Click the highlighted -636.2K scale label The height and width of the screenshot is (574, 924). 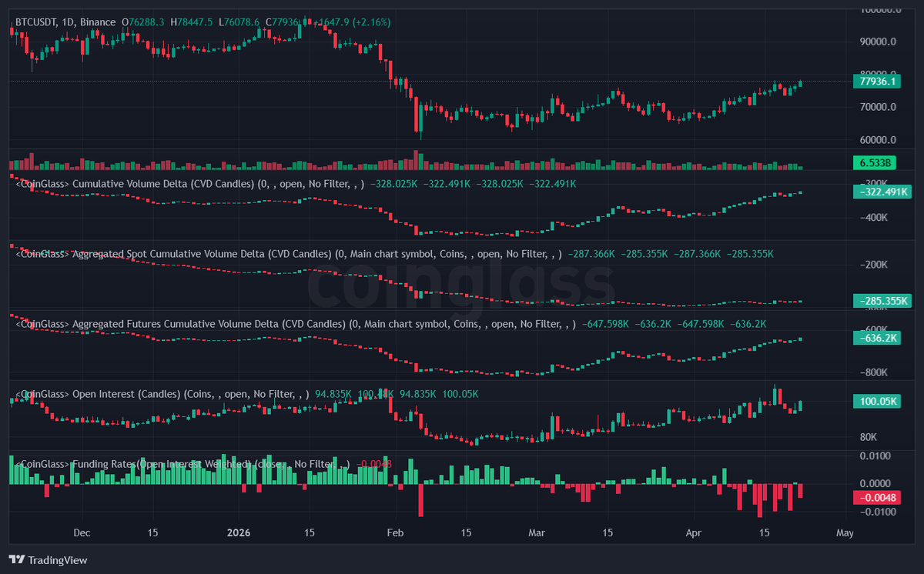(x=878, y=338)
